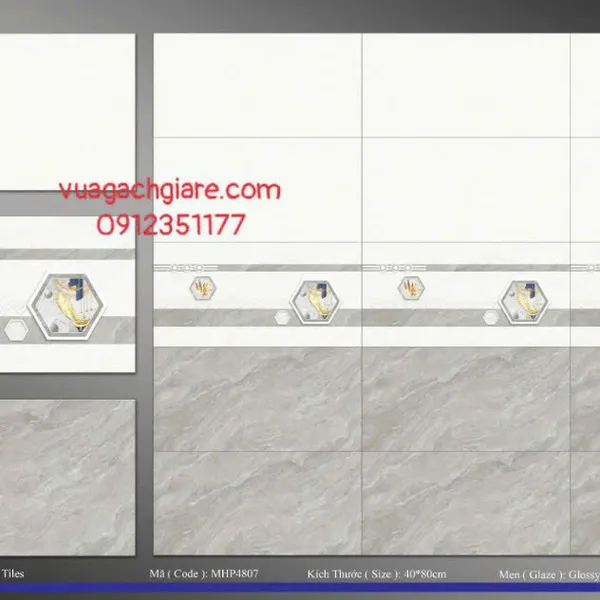
Task: Click the blue bar along the bottom edge
Action: point(300,589)
